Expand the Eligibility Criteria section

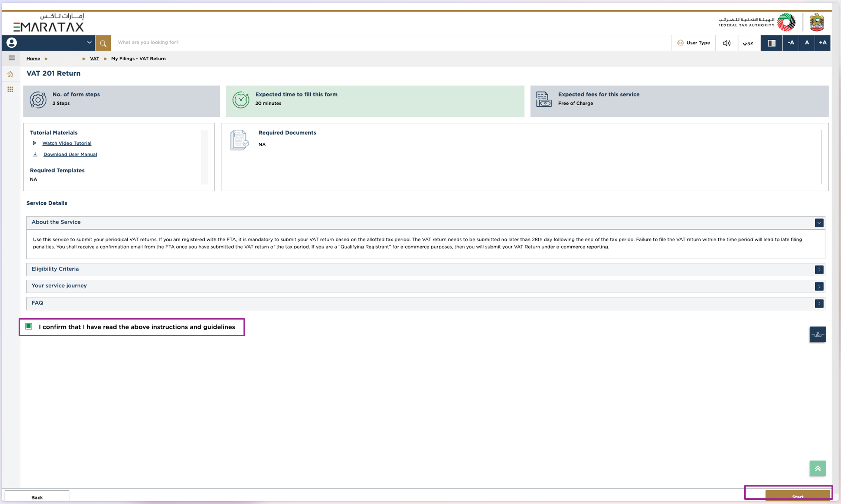[x=819, y=269]
